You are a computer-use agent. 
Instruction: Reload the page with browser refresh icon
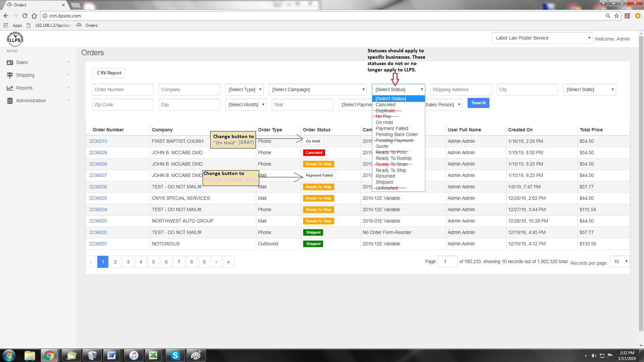(x=24, y=16)
